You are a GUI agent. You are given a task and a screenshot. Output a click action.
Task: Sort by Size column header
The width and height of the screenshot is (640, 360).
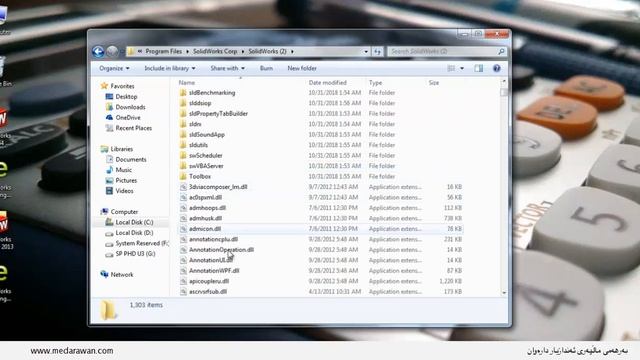point(433,83)
